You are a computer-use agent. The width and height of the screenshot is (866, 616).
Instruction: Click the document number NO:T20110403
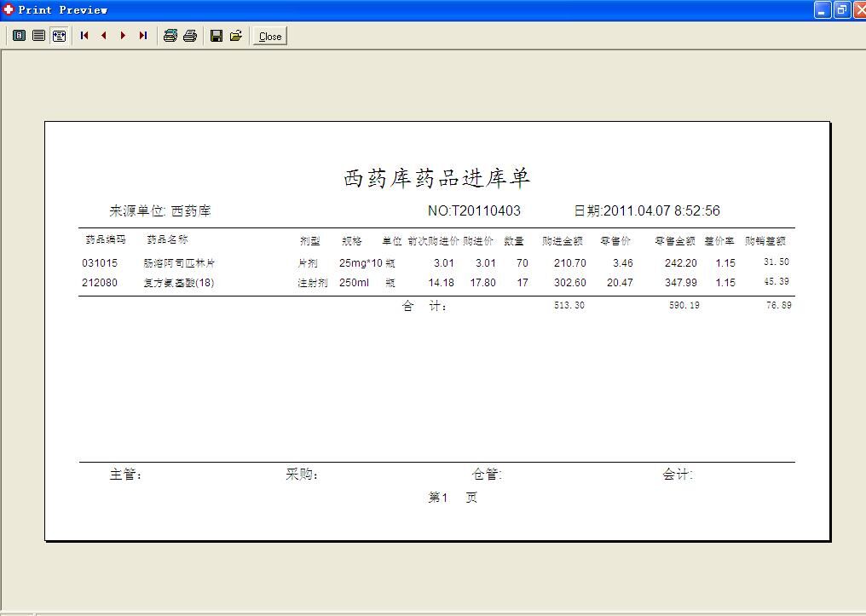pyautogui.click(x=474, y=210)
